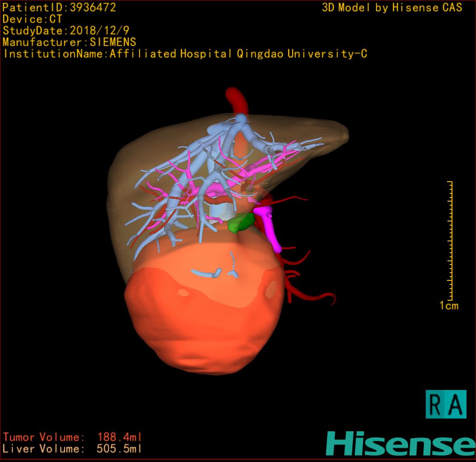
Task: Click the Liver Volume 505.5ml readout
Action: tap(72, 449)
